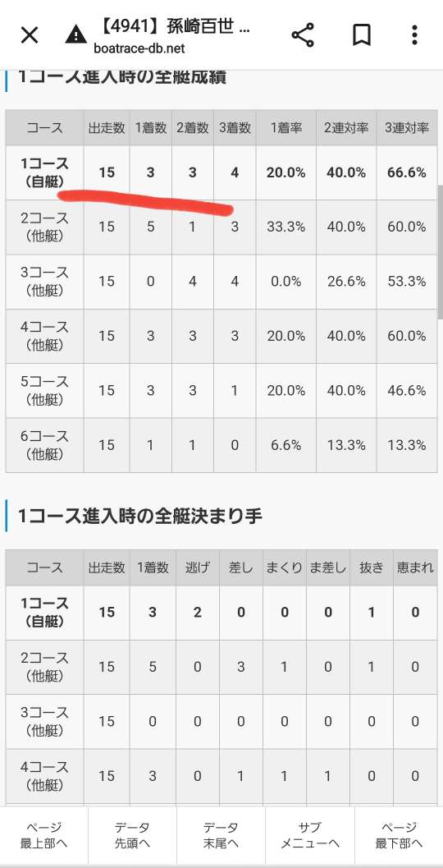443x868 pixels.
Task: Close the browser tab with X icon
Action: 30,35
